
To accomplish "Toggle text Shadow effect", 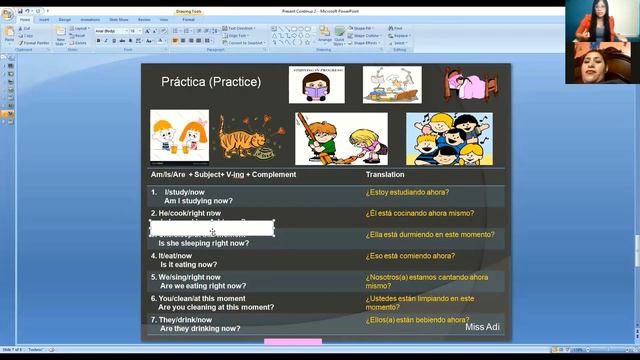I will [x=130, y=41].
